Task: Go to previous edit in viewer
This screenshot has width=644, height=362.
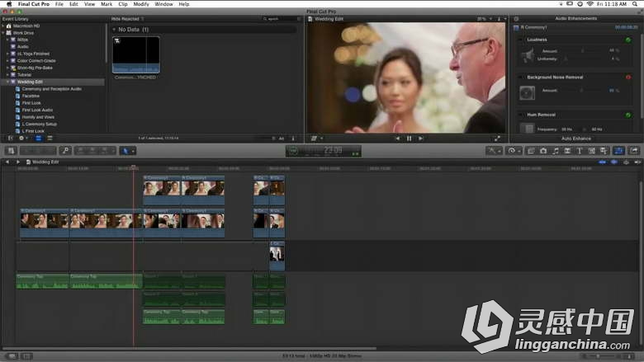Action: pyautogui.click(x=397, y=139)
